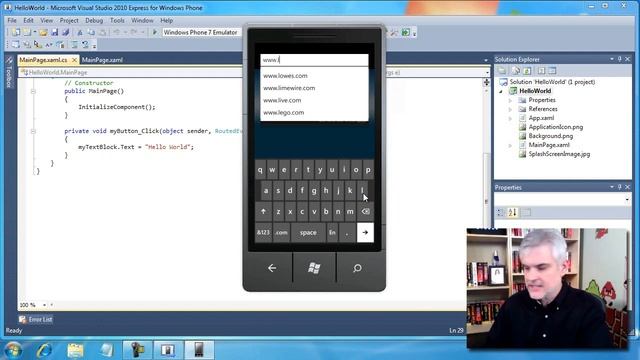Expand the MainPage.xaml tree node
This screenshot has height=360, width=640.
pos(510,145)
